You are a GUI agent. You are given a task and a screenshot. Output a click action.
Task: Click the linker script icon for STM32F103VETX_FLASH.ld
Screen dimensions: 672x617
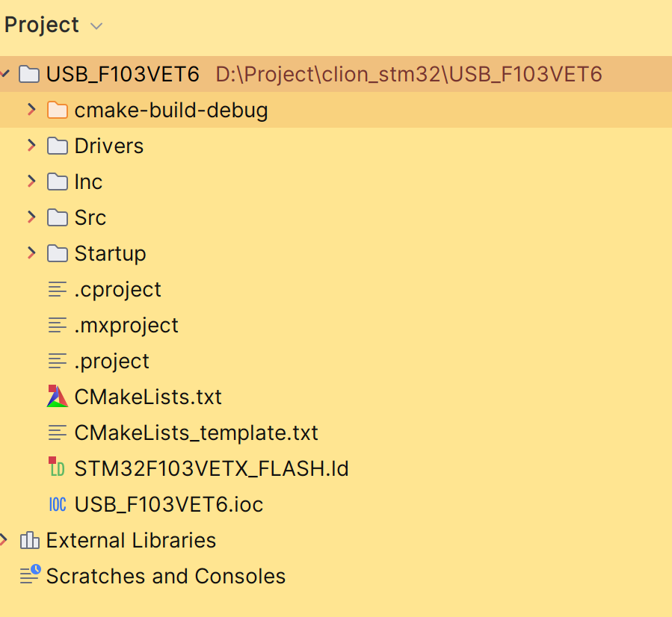click(57, 468)
